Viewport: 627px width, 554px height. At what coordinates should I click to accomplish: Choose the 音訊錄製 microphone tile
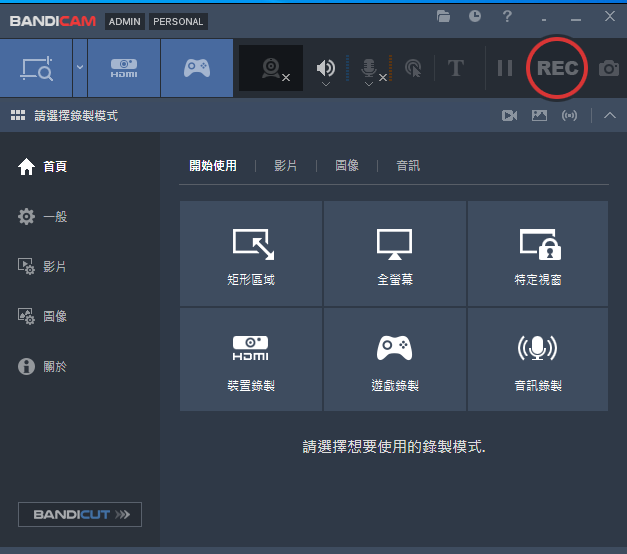pos(538,359)
